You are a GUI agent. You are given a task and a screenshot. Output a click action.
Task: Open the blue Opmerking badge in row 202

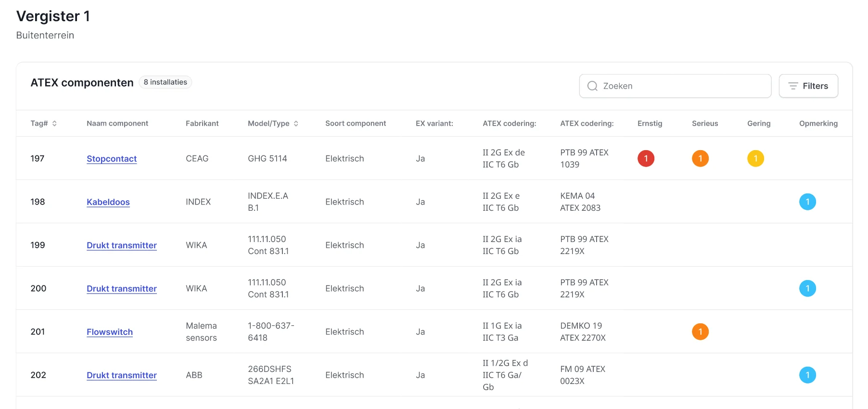[x=807, y=375]
